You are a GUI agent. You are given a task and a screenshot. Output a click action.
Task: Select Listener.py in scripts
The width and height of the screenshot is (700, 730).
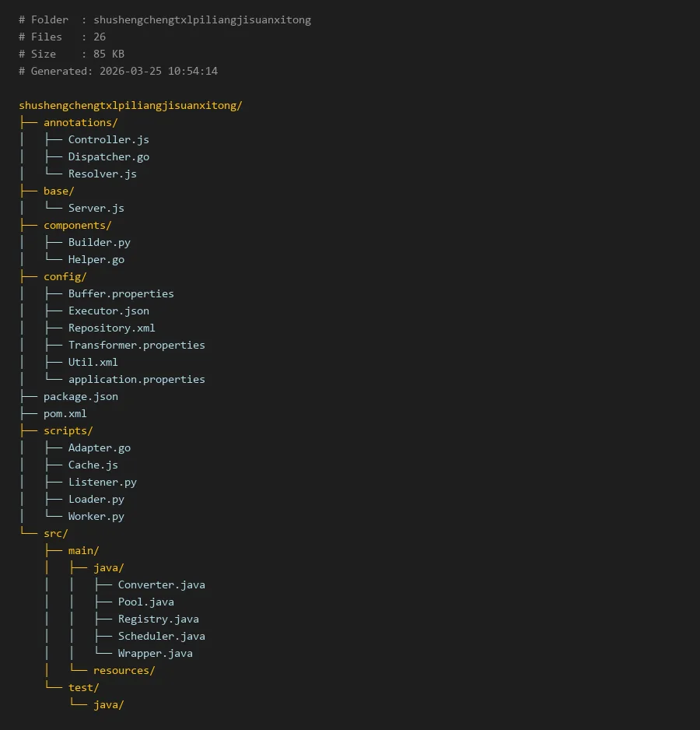(102, 482)
